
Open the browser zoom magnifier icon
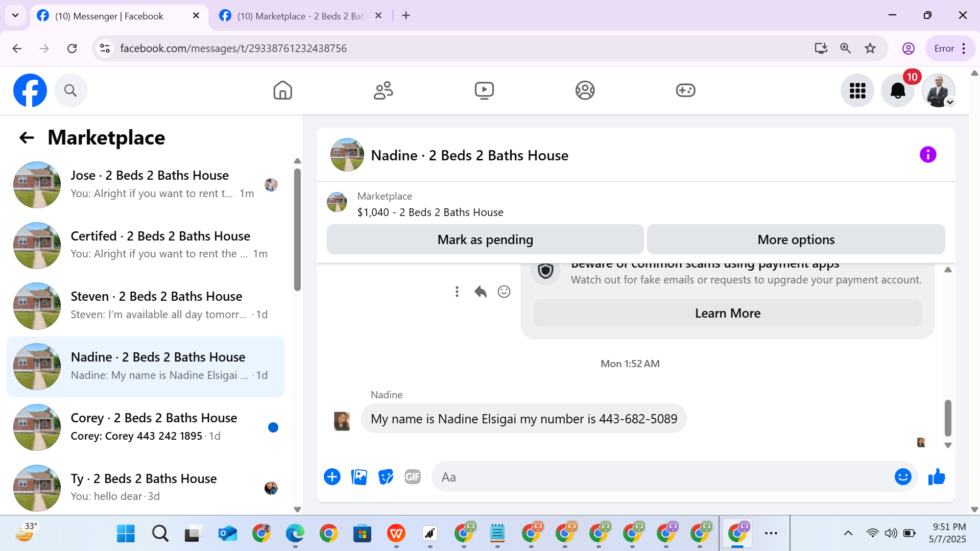(846, 49)
